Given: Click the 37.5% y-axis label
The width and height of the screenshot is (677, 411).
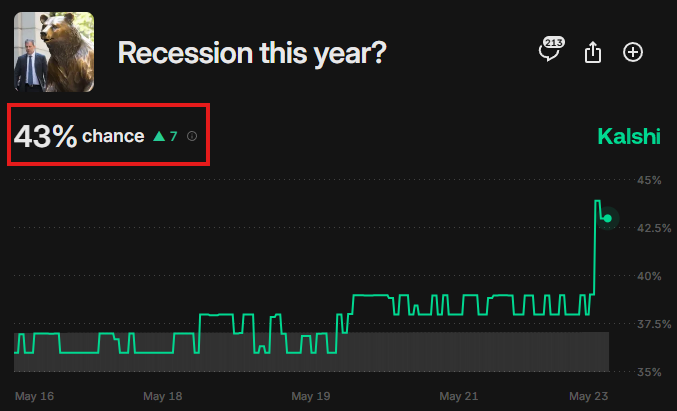Looking at the screenshot, I should [654, 324].
